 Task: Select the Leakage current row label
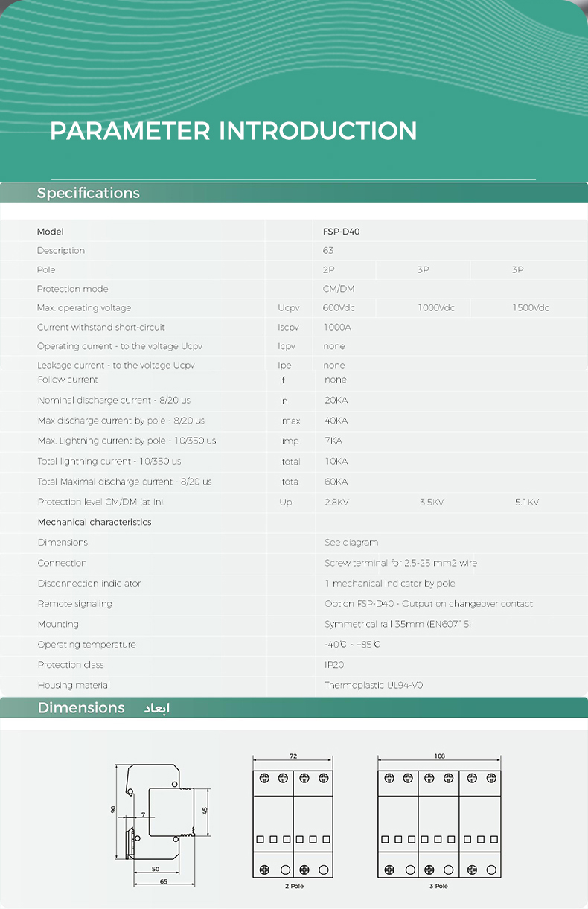tap(115, 366)
